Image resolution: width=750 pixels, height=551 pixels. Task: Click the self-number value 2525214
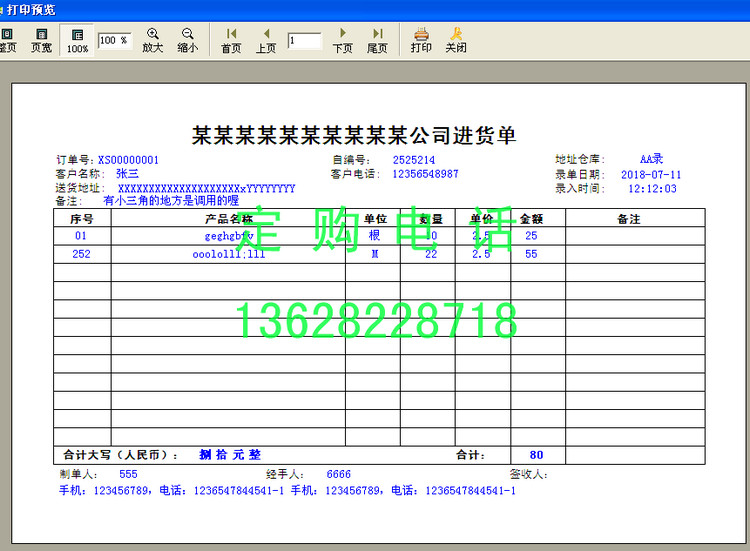414,160
